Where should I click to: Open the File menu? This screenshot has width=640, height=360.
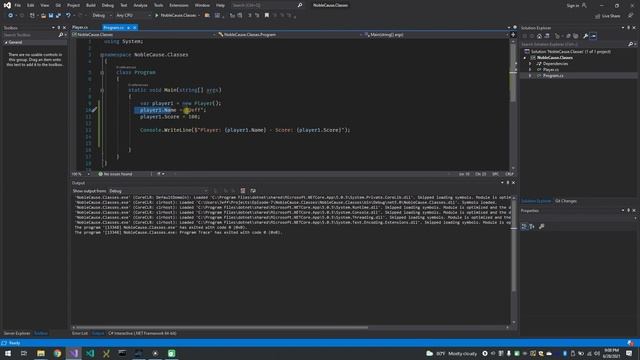tap(18, 5)
